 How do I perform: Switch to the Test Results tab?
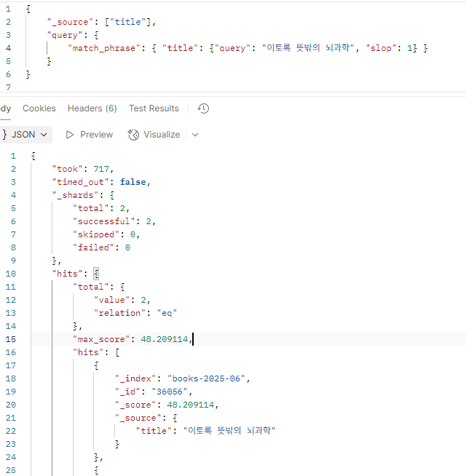coord(154,108)
